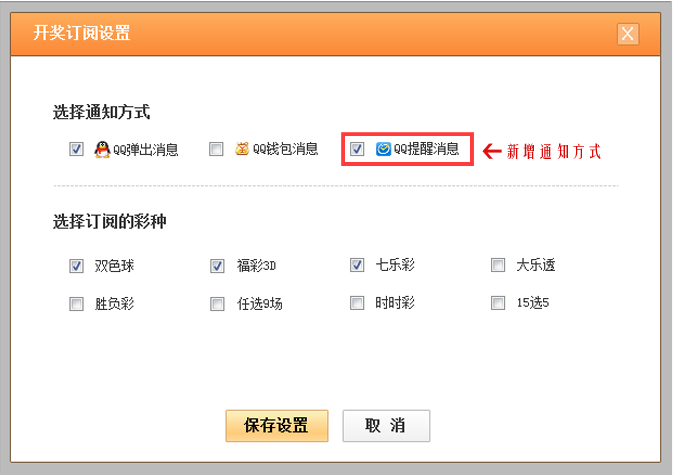This screenshot has width=673, height=475.
Task: Click the QQ提醒 blue clock icon
Action: pyautogui.click(x=383, y=149)
